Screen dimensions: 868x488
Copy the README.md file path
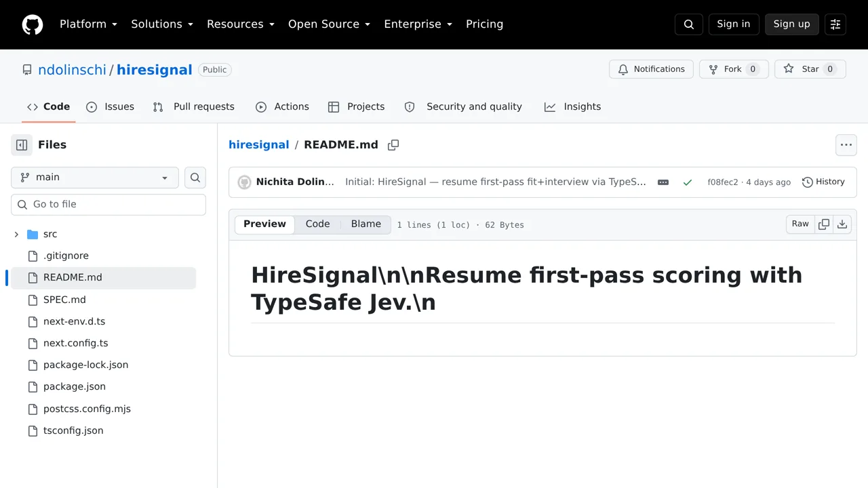pos(393,145)
